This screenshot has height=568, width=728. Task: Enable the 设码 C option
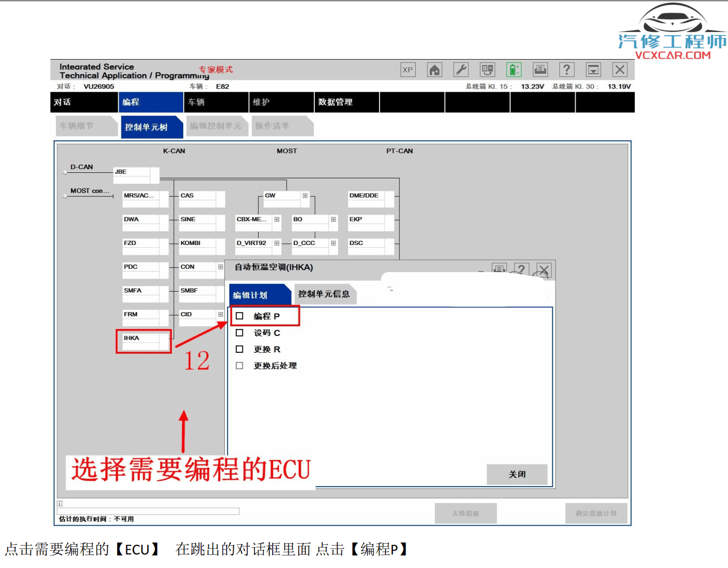click(239, 332)
